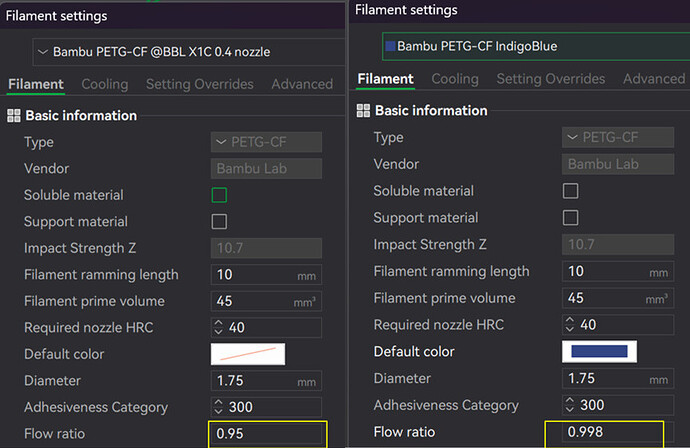Select the Filament tab in right panel
The width and height of the screenshot is (690, 448).
point(385,79)
